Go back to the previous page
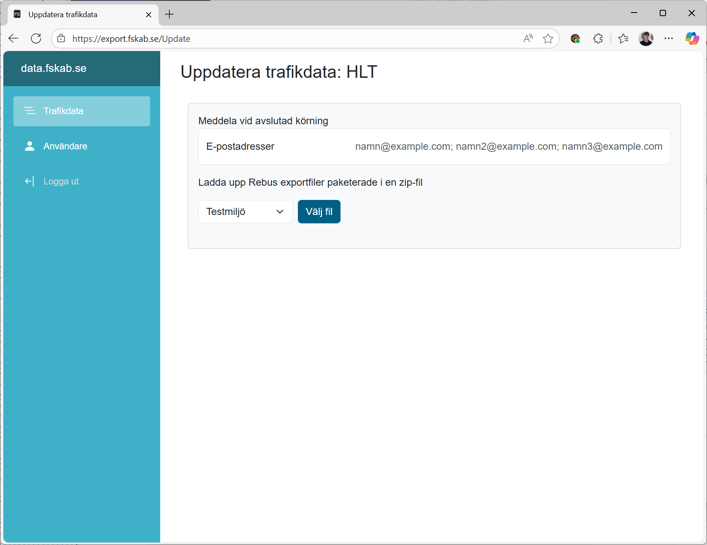 coord(14,39)
